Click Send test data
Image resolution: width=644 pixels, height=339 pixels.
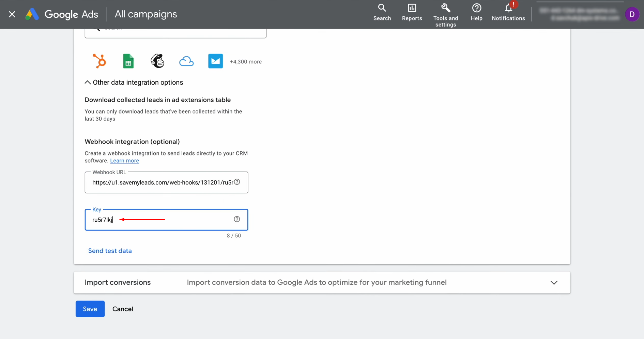click(110, 251)
